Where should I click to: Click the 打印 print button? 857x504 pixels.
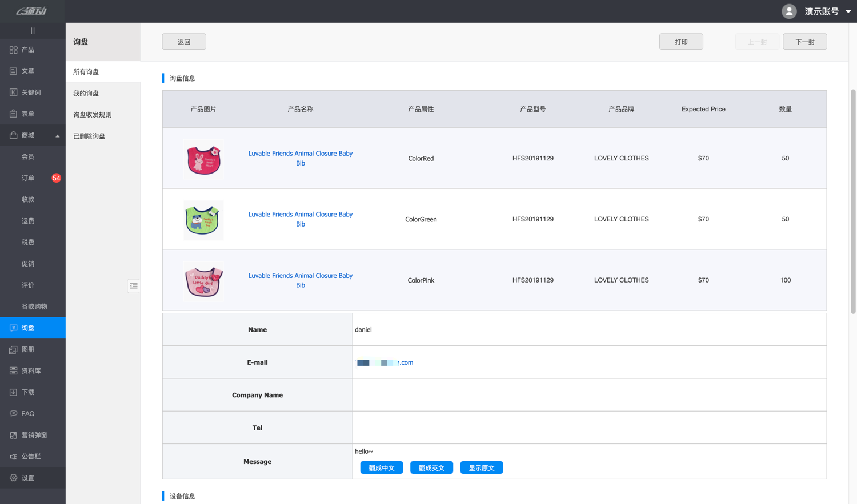point(681,42)
